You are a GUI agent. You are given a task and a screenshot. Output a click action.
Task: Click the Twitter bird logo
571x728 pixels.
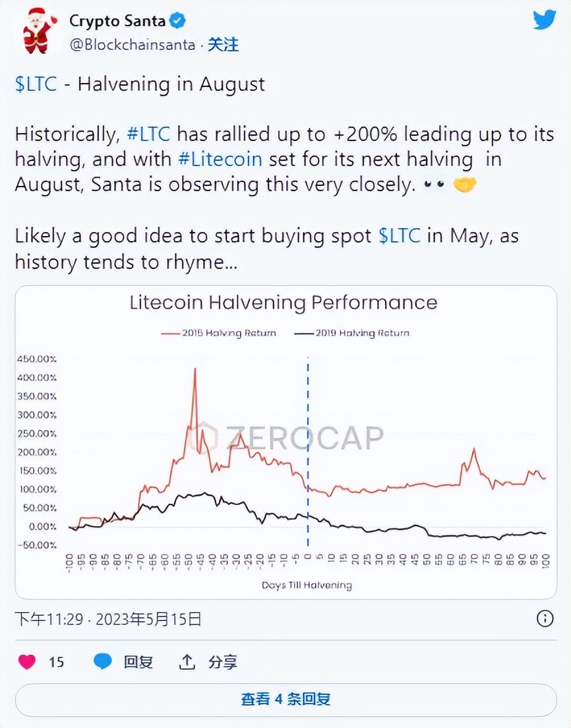[x=545, y=20]
